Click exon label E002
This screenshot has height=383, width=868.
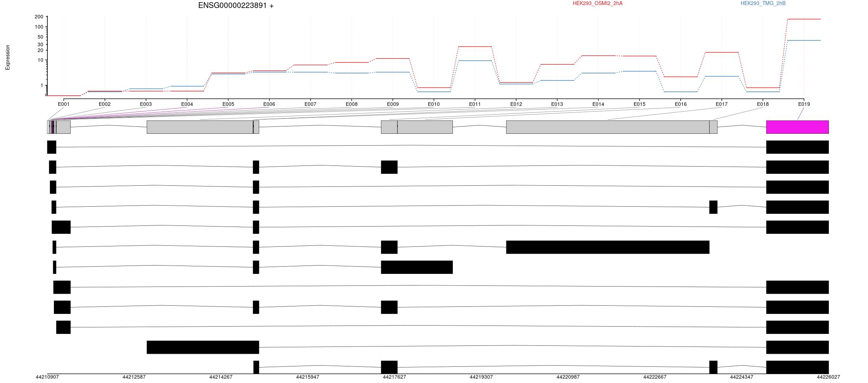(105, 104)
